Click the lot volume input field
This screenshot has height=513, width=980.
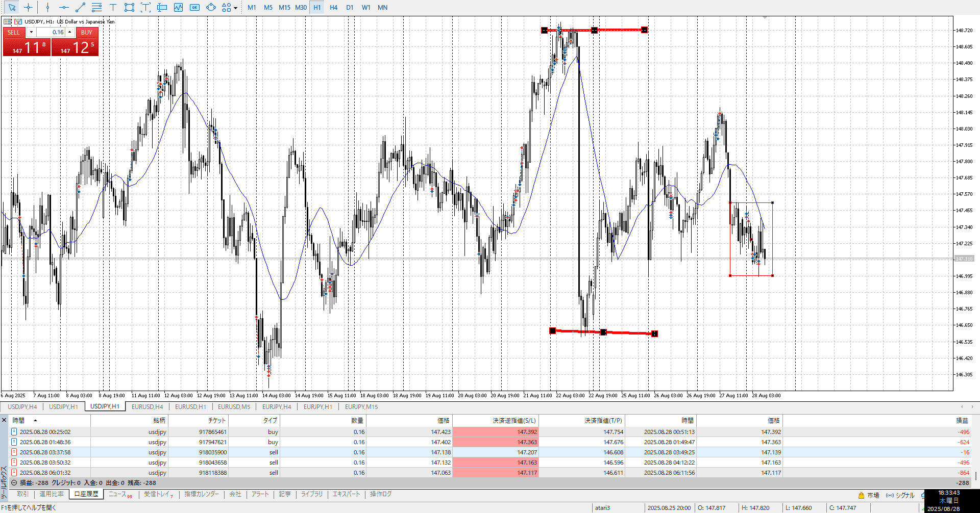(51, 32)
